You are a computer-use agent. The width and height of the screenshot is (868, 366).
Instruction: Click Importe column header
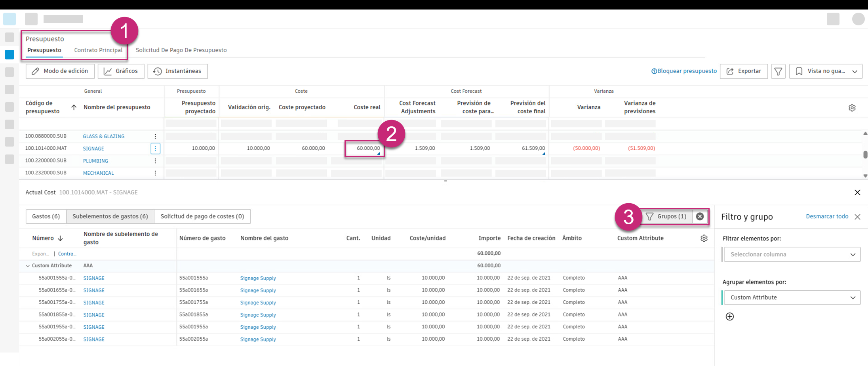tap(489, 238)
